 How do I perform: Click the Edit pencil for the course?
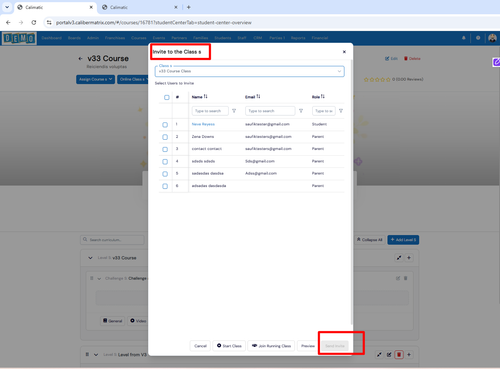click(391, 59)
